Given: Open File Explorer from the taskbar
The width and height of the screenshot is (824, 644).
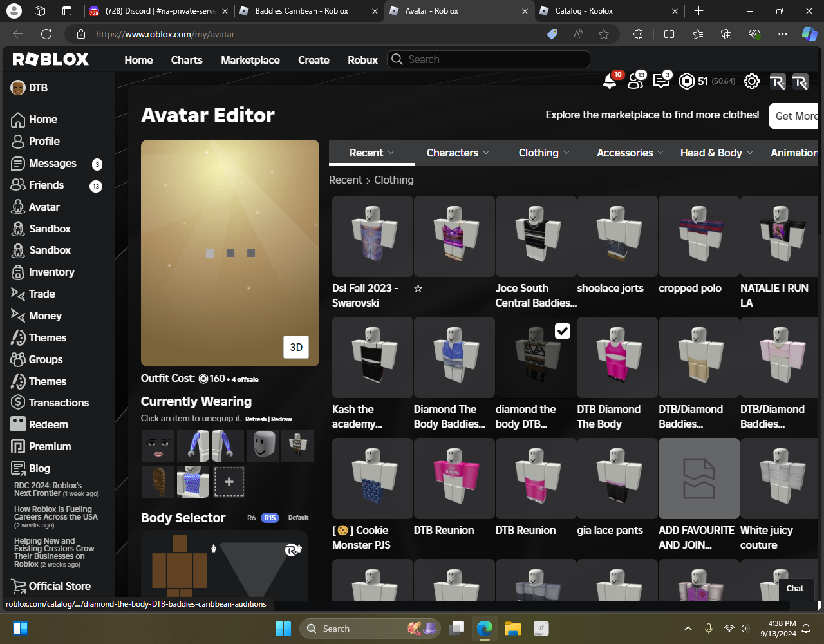Looking at the screenshot, I should [x=512, y=629].
